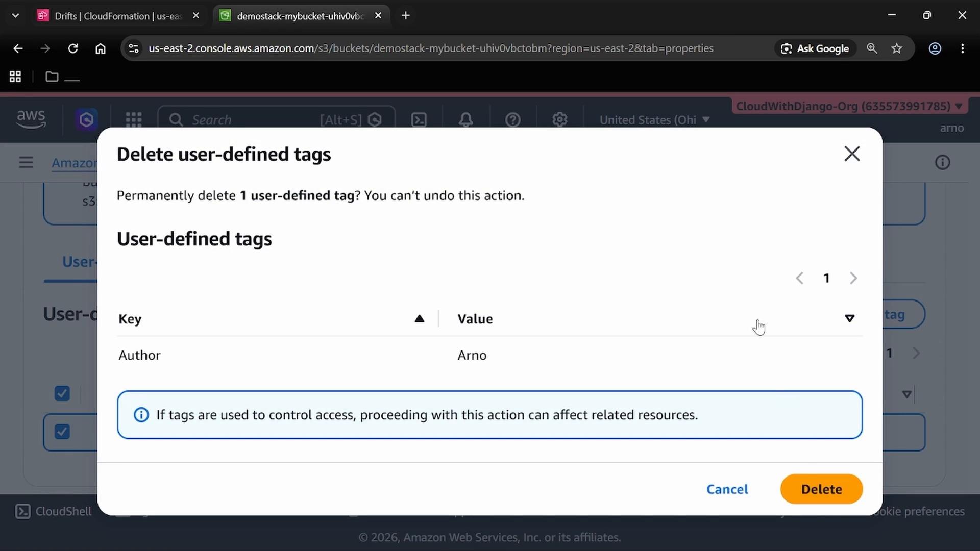Expand the CloudWithDjango-Org account menu
The height and width of the screenshot is (551, 980).
pyautogui.click(x=849, y=106)
